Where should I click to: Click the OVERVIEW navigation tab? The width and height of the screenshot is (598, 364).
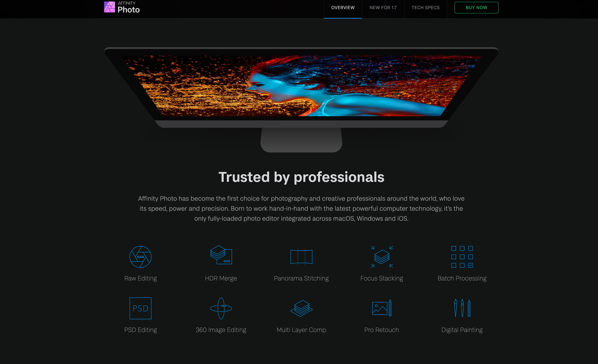point(343,7)
